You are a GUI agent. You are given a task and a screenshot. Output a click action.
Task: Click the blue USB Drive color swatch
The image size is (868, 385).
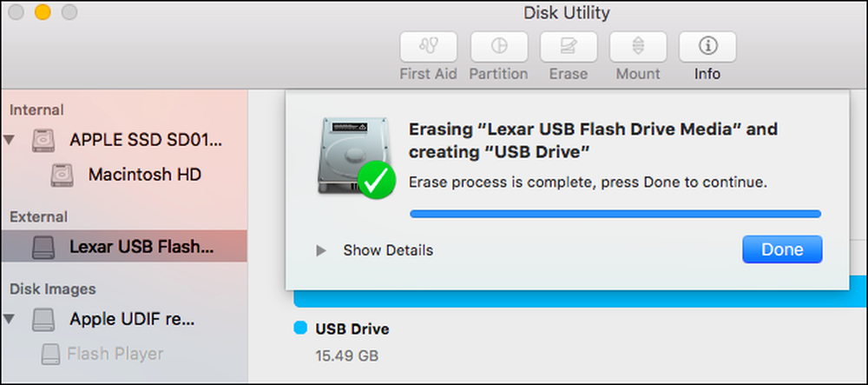(x=300, y=329)
